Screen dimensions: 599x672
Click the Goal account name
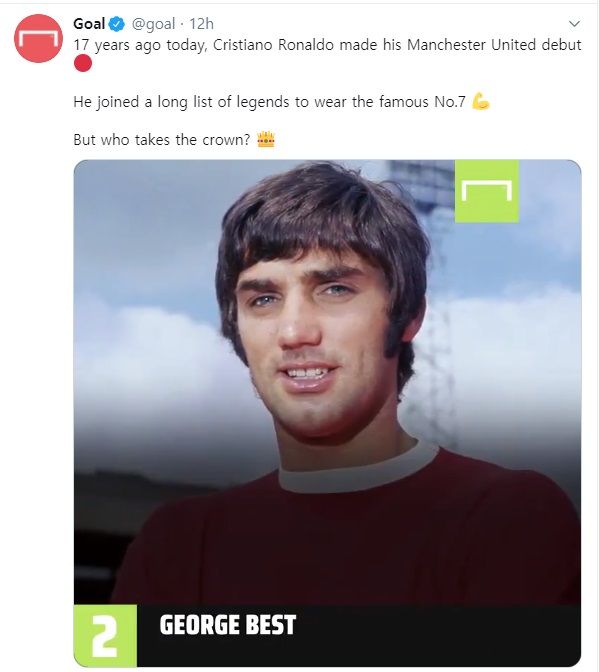pos(89,24)
